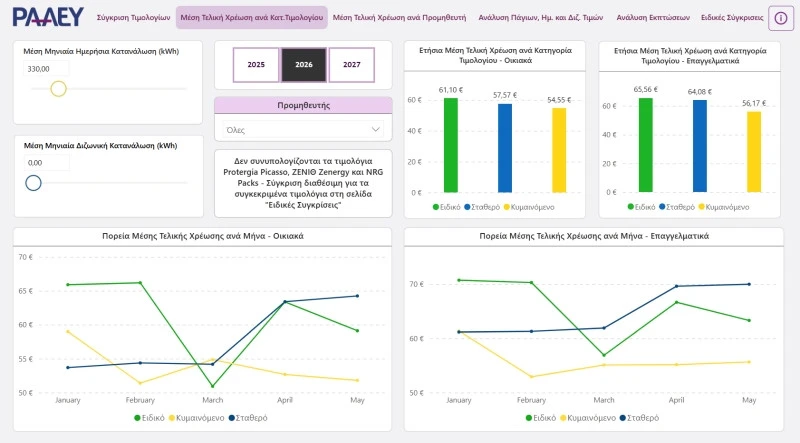Click blue Σταθερό legend marker in Επαγγελματικά bar chart
Image resolution: width=800 pixels, height=443 pixels.
pyautogui.click(x=662, y=207)
